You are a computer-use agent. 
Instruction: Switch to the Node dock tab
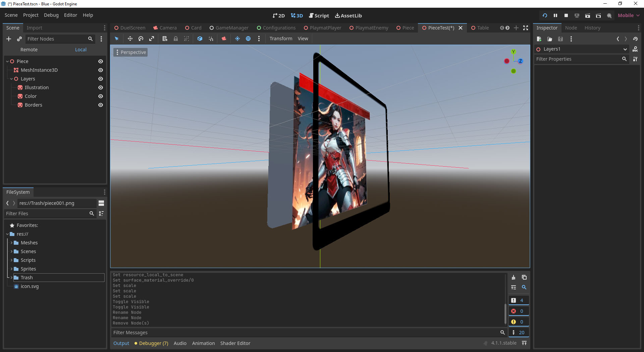(571, 28)
